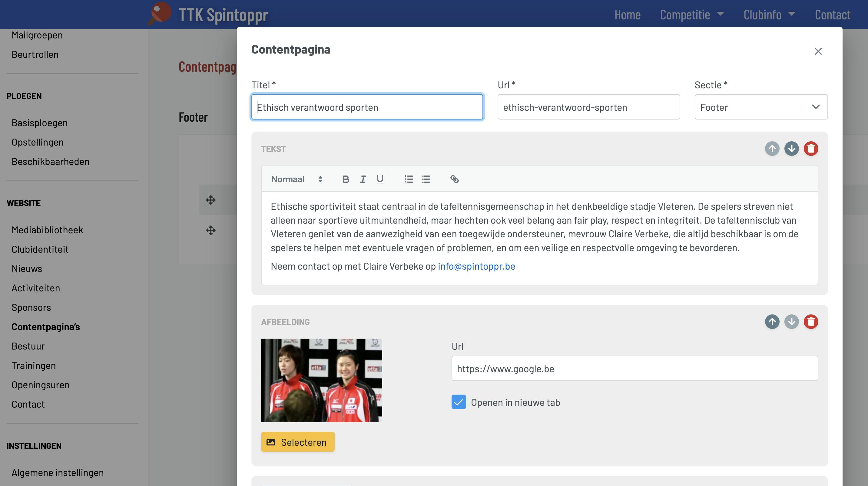The height and width of the screenshot is (486, 868).
Task: Open Bestuur in the sidebar
Action: point(28,346)
